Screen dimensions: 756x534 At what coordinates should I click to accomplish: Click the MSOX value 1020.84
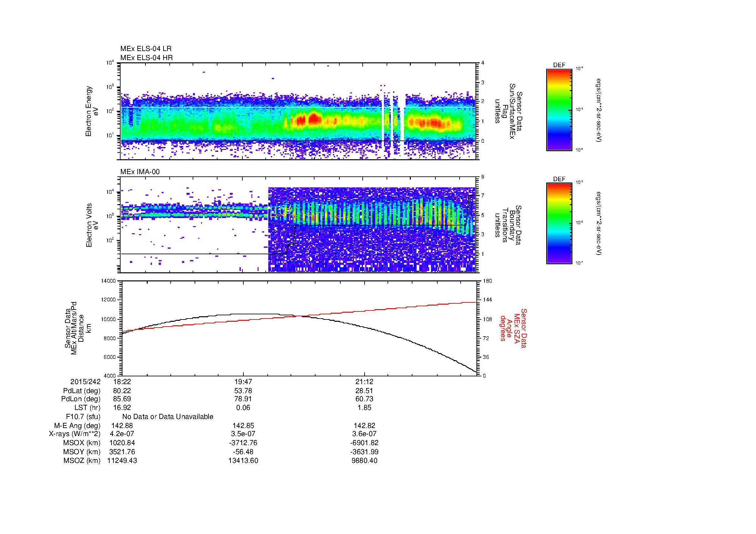click(x=122, y=443)
